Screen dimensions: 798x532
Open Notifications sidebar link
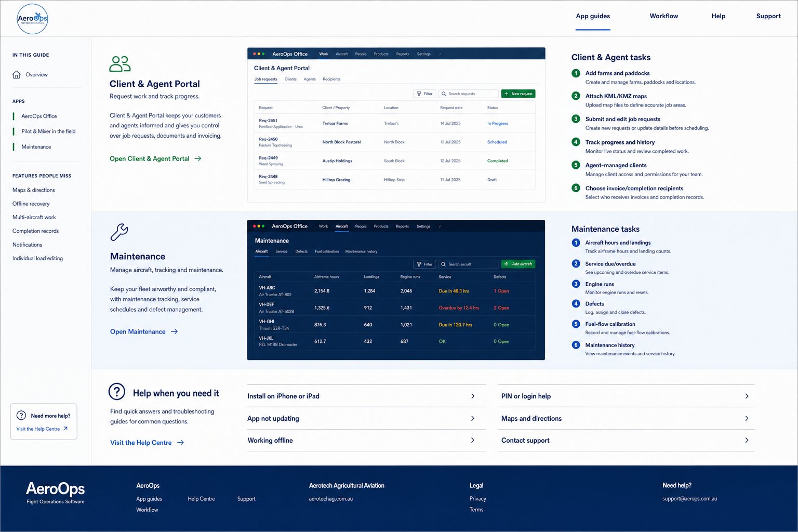coord(27,245)
